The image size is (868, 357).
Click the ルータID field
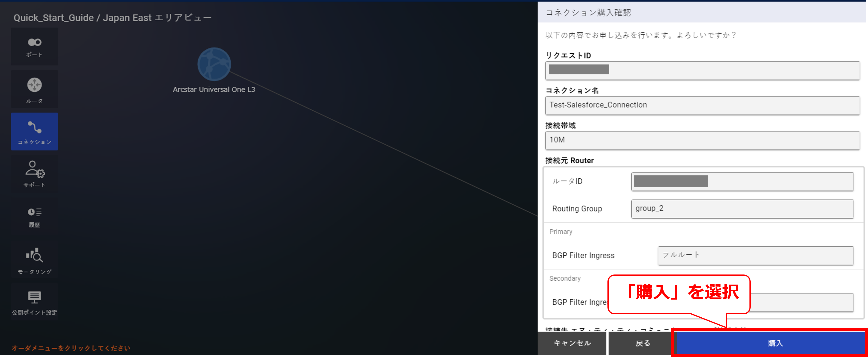(743, 181)
